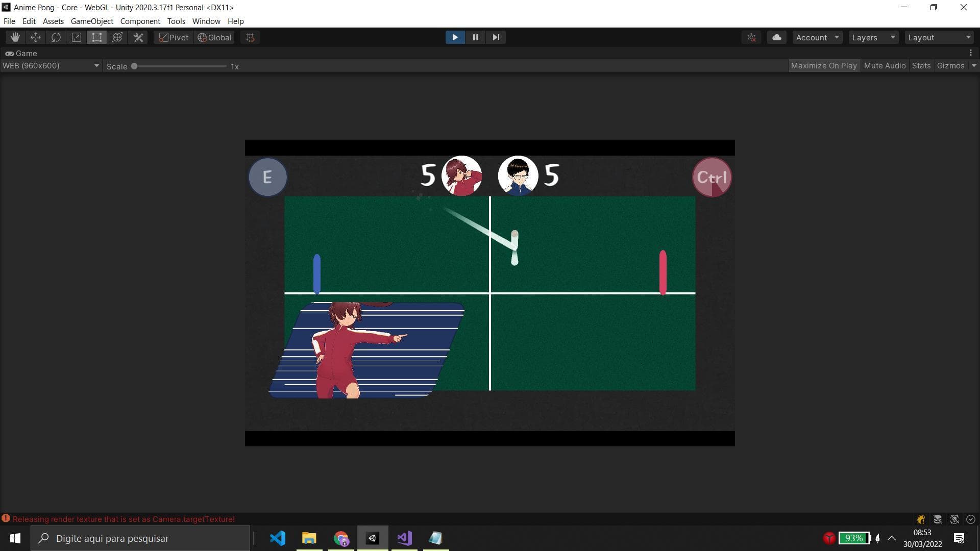The height and width of the screenshot is (551, 980).
Task: Select the Rect tool
Action: click(96, 37)
